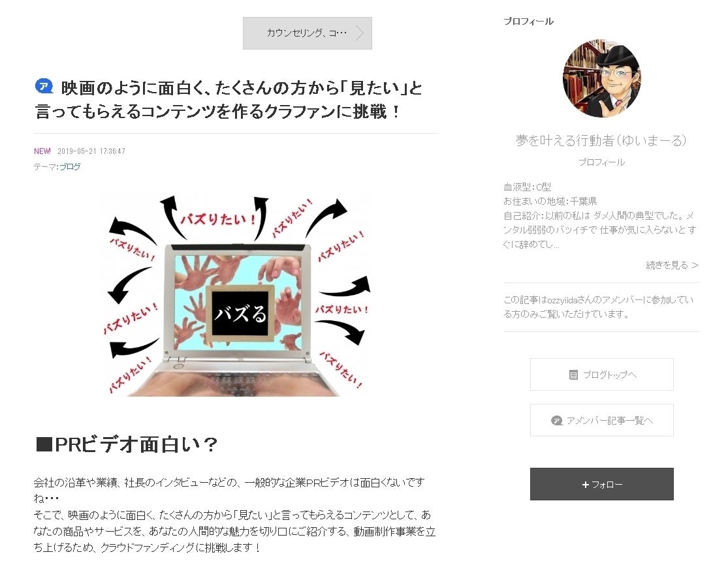The width and height of the screenshot is (728, 563).
Task: Click the arrow chevron on the カウンセリング button
Action: [360, 33]
